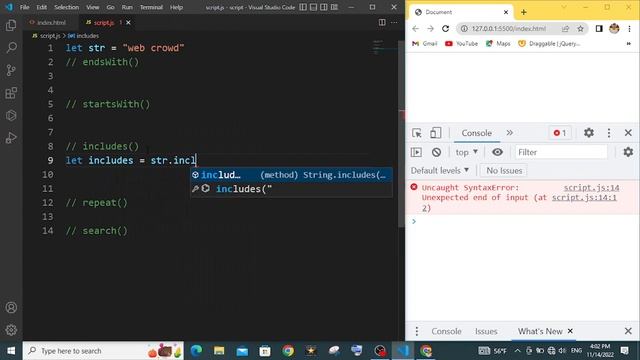Open DevTools settings gear
640x360 pixels.
(589, 133)
